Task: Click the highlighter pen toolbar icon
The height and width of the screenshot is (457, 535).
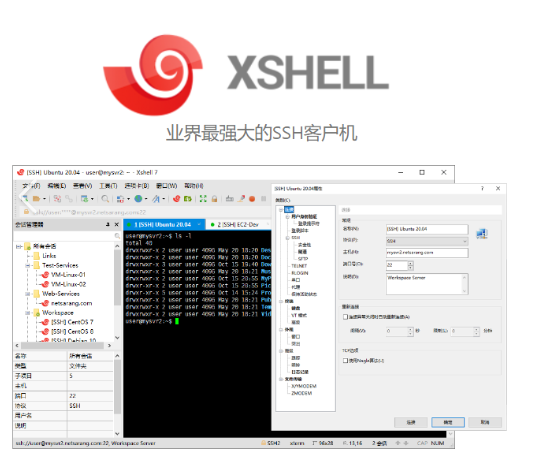Action: (241, 198)
